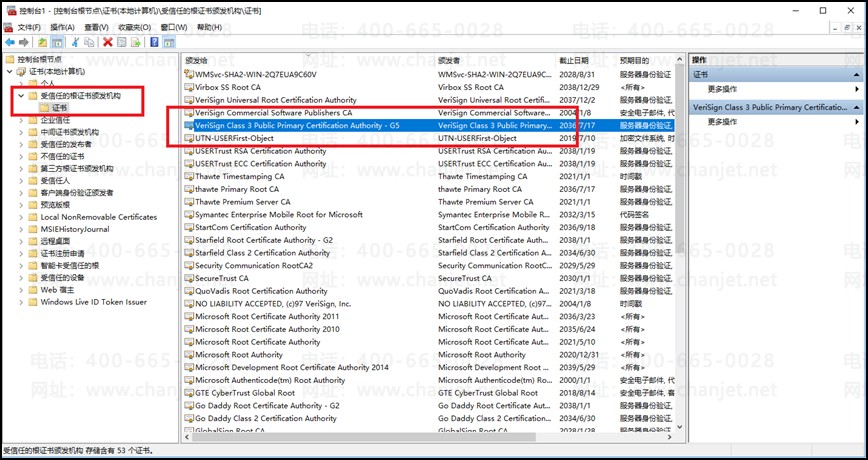
Task: Expand the 第三方根证书颁发机构 folder arrow
Action: click(21, 168)
